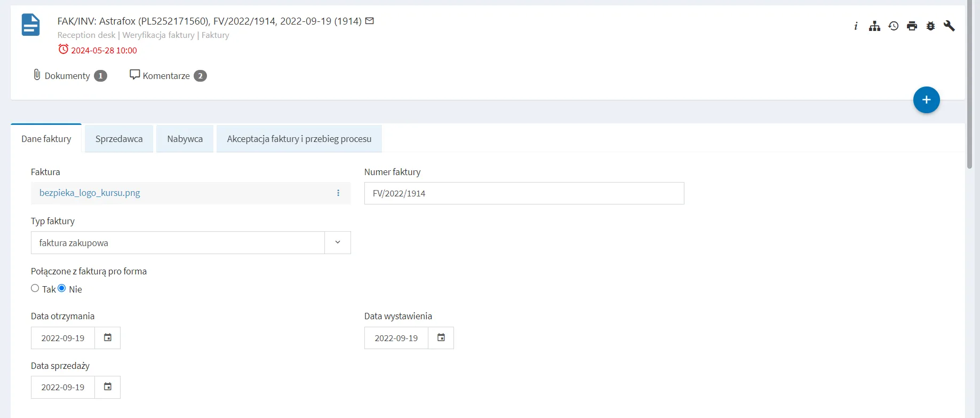Viewport: 980px width, 418px height.
Task: Select the Tak radio button
Action: pos(35,288)
